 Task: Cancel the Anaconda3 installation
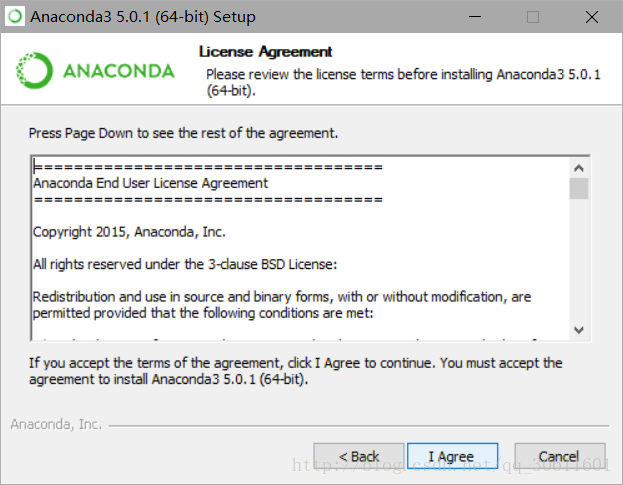click(560, 456)
